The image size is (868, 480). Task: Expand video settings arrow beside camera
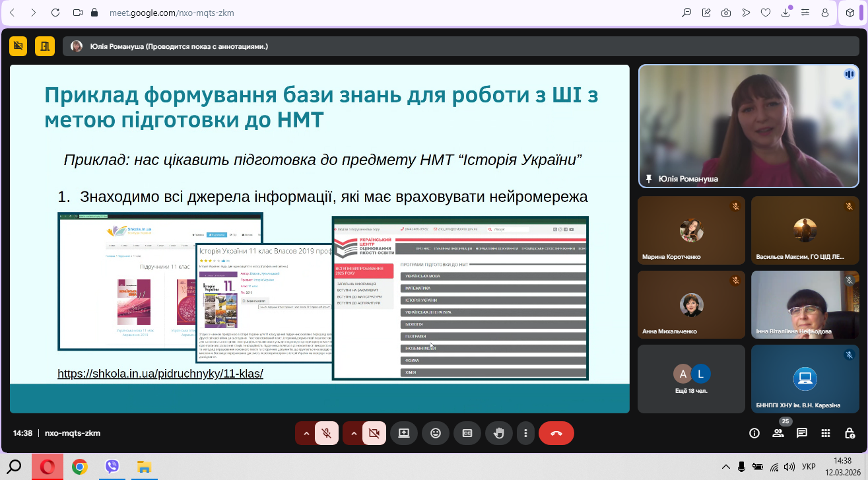[354, 433]
